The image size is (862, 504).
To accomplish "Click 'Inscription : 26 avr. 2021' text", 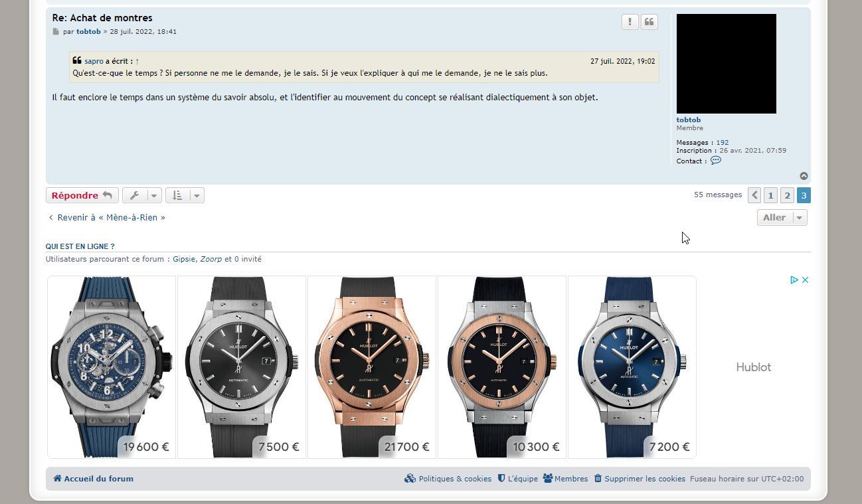I will (x=731, y=151).
